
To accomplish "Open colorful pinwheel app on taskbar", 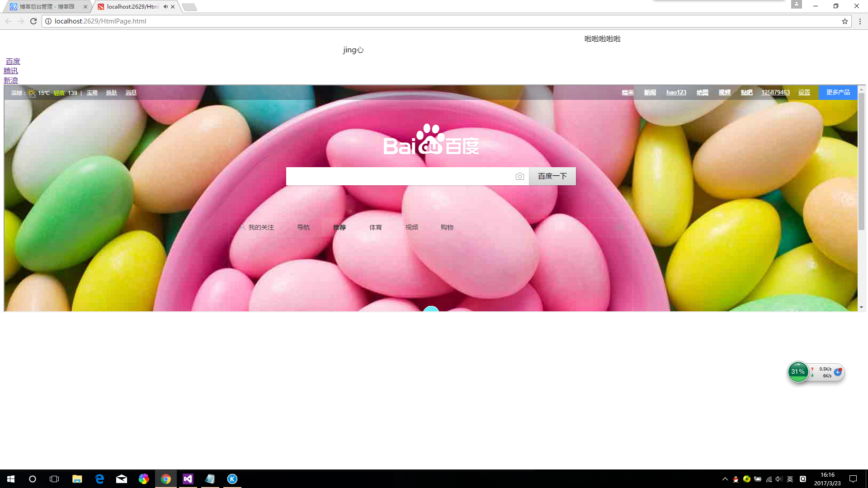I will pos(144,479).
